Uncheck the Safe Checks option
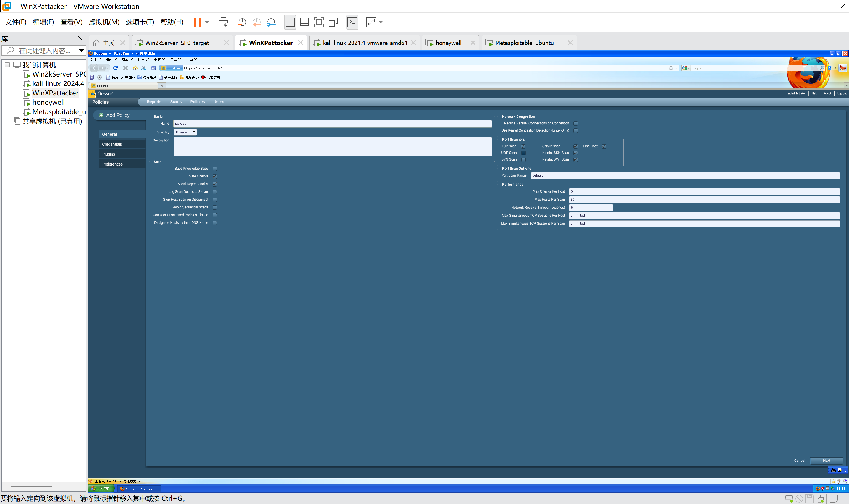The image size is (849, 504). click(x=215, y=177)
